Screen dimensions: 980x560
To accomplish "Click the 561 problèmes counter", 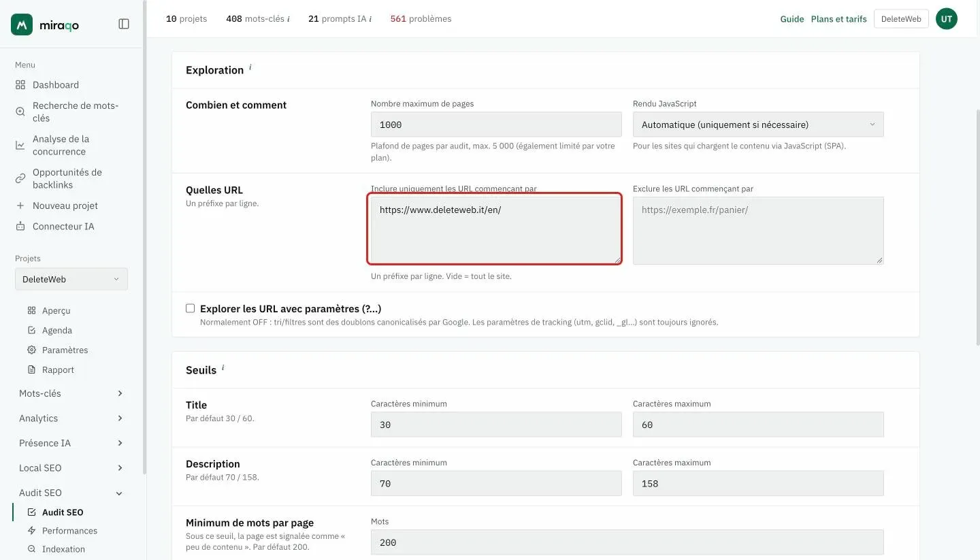I will coord(421,19).
